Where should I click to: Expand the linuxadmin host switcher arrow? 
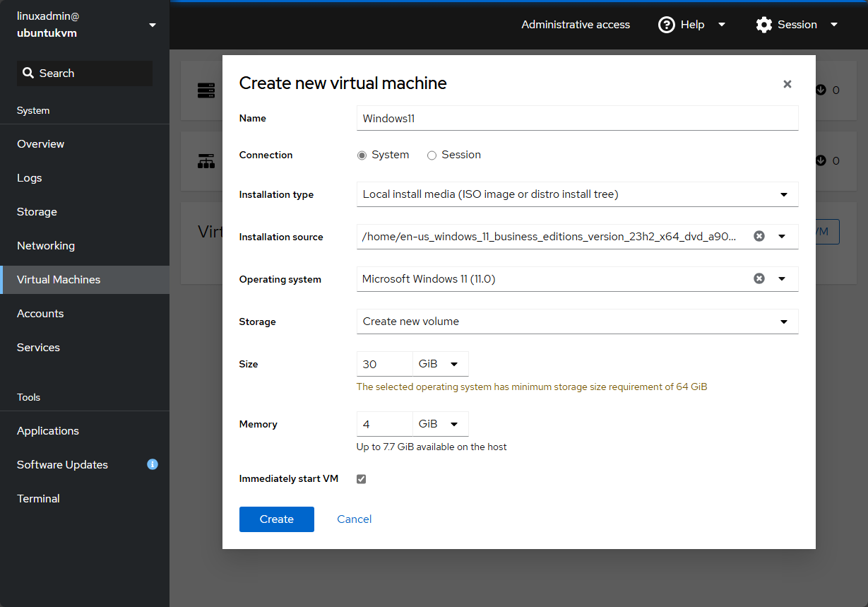pos(153,25)
